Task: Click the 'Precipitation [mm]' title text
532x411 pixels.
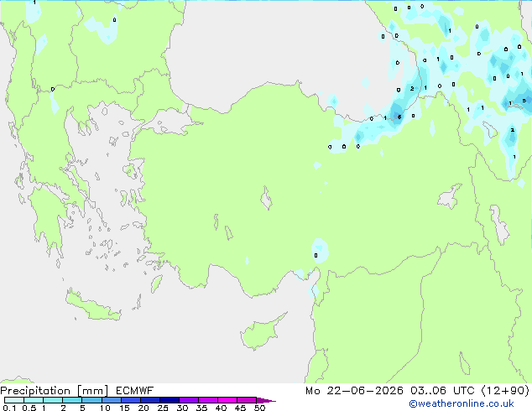Action: tap(55, 391)
